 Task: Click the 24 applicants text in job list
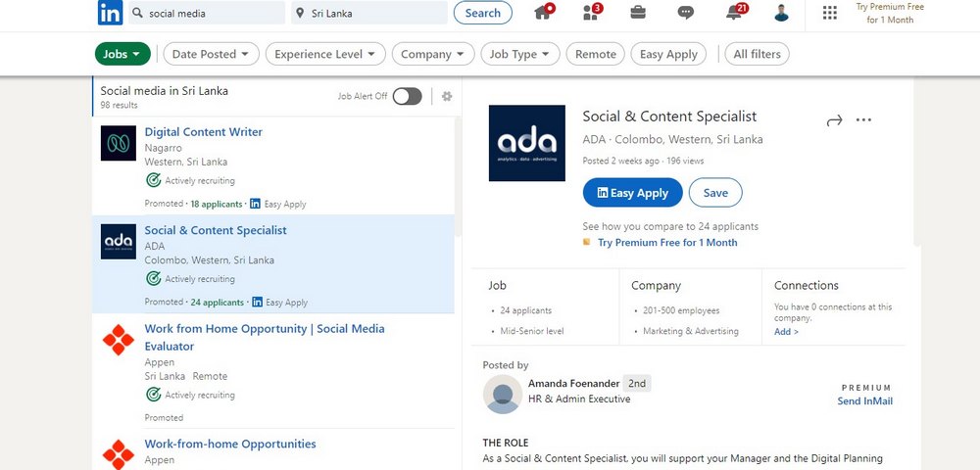click(217, 303)
